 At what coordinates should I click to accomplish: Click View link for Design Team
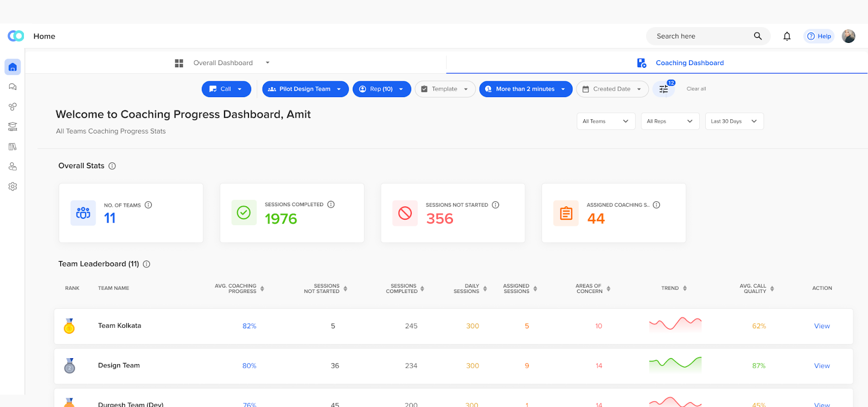click(x=822, y=366)
